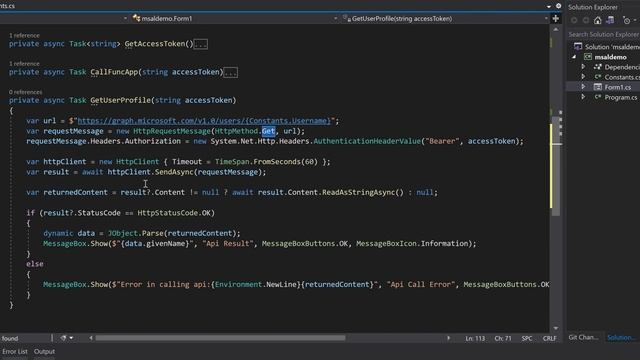Viewport: 640px width, 360px height.
Task: Click the '1 reference' CodeLens above CallFuncApp
Action: pyautogui.click(x=24, y=64)
